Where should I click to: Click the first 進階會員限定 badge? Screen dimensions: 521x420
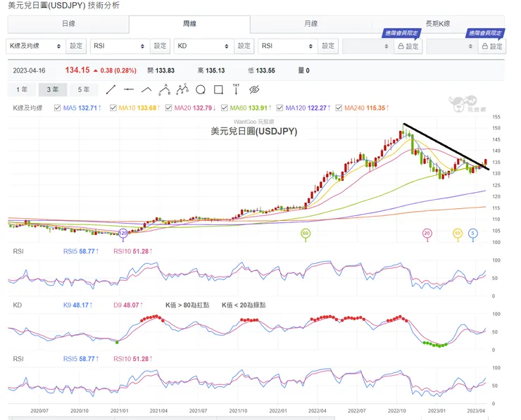click(x=401, y=33)
